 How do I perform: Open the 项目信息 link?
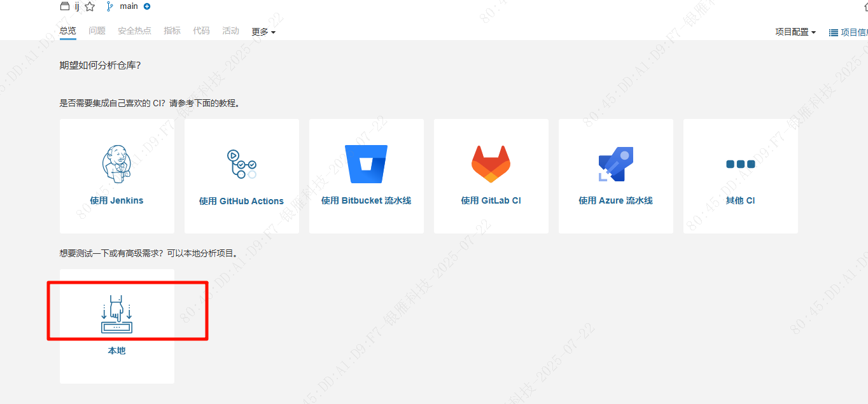pyautogui.click(x=854, y=32)
